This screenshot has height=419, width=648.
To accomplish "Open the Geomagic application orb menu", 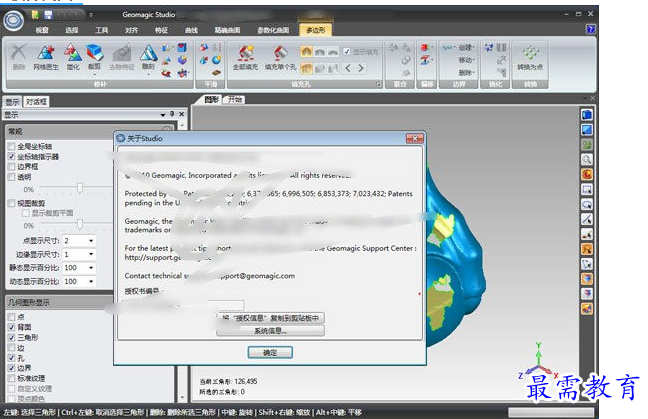I will point(14,20).
